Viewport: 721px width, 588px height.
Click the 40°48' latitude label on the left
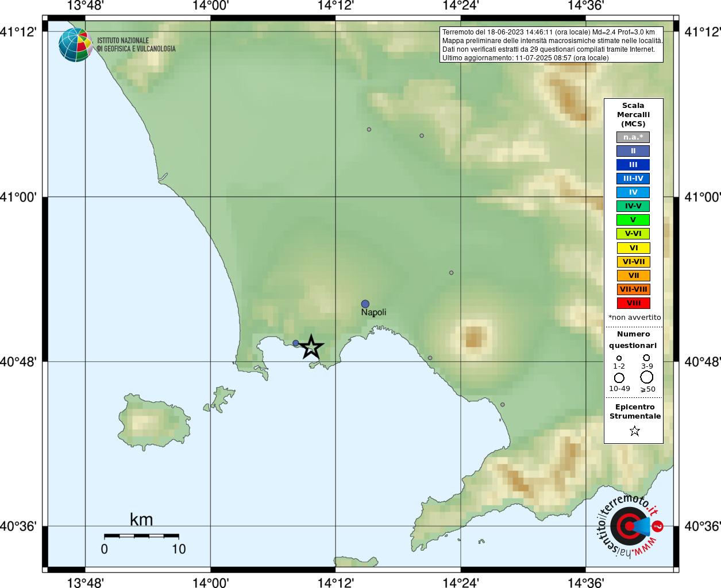tap(18, 362)
